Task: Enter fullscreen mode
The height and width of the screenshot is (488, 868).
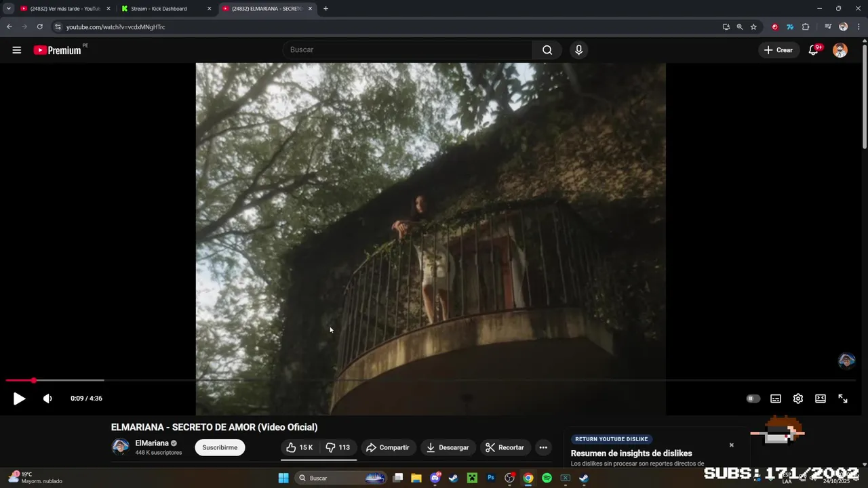Action: coord(843,399)
